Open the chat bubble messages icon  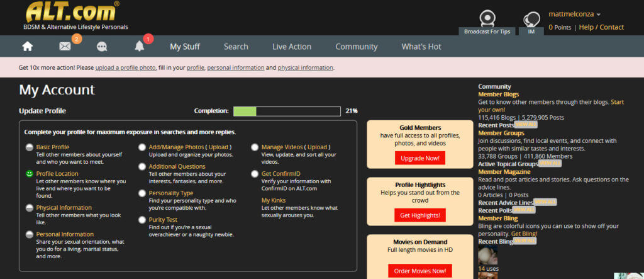coord(102,47)
